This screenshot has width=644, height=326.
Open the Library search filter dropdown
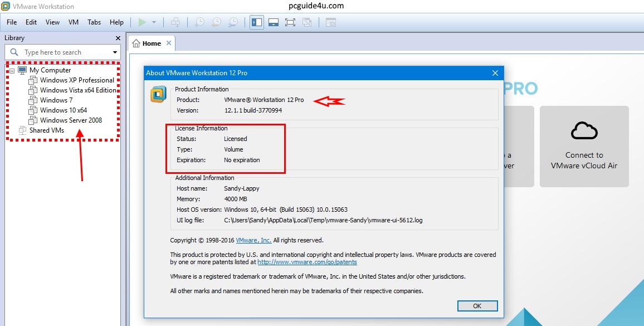(x=115, y=52)
